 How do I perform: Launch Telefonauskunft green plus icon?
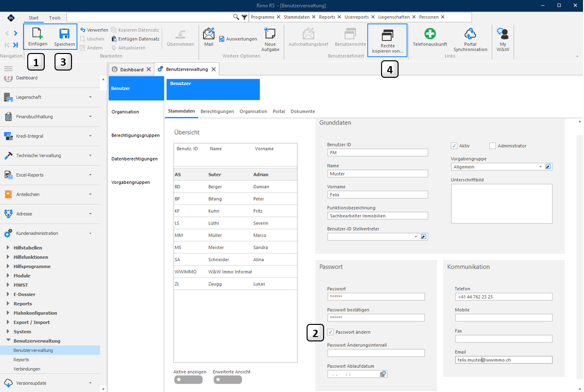[430, 34]
